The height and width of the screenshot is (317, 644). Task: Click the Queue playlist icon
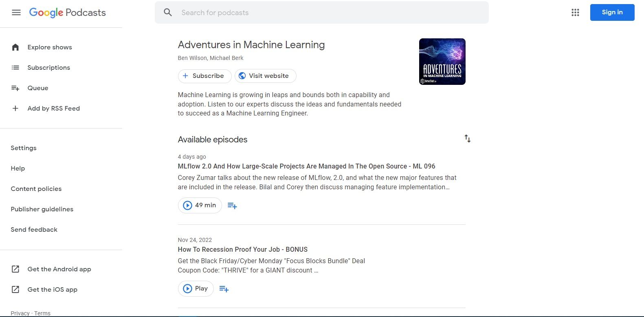[x=15, y=88]
